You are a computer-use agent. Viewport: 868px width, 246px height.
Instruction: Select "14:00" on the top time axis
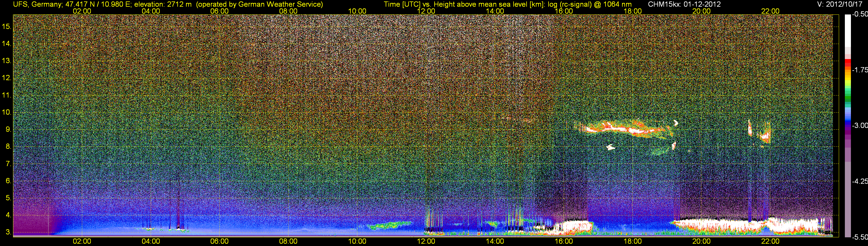(495, 11)
